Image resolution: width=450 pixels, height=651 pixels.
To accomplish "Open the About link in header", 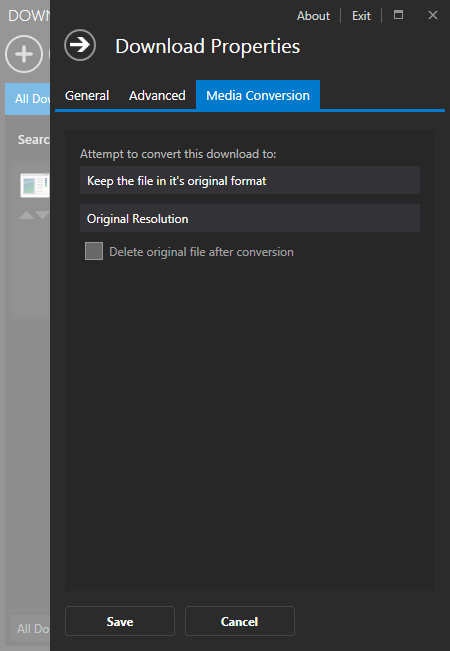I will point(313,16).
